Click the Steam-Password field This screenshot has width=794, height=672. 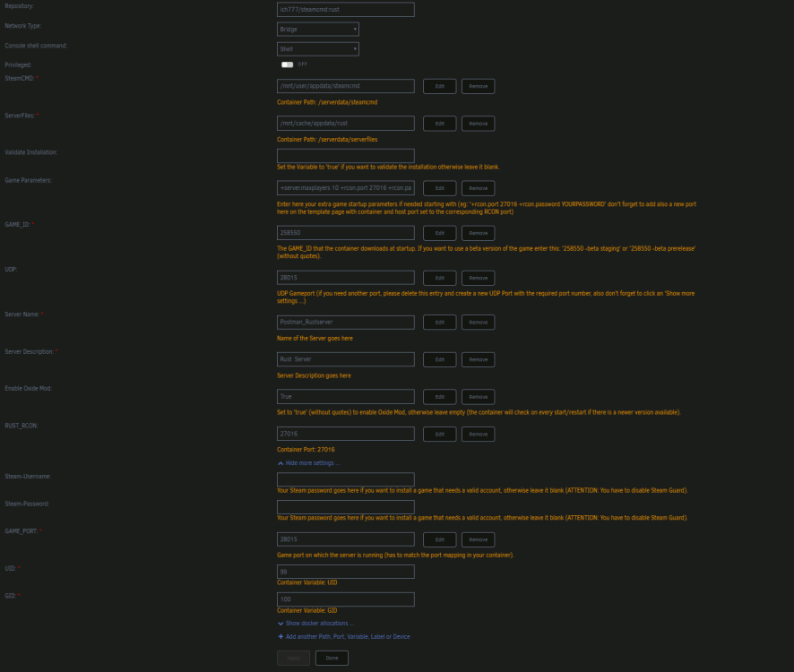point(346,507)
